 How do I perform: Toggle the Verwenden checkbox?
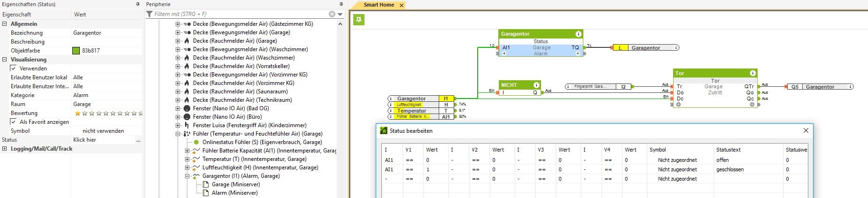tap(13, 69)
